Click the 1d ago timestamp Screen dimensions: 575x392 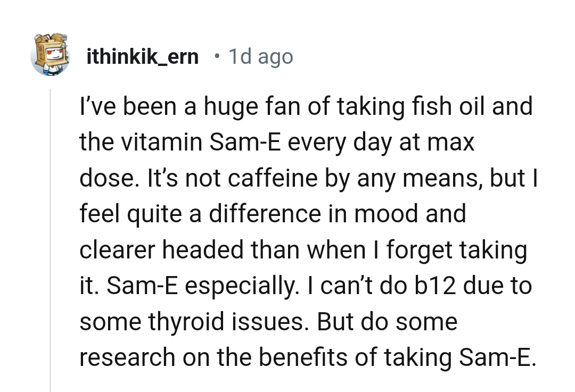260,56
